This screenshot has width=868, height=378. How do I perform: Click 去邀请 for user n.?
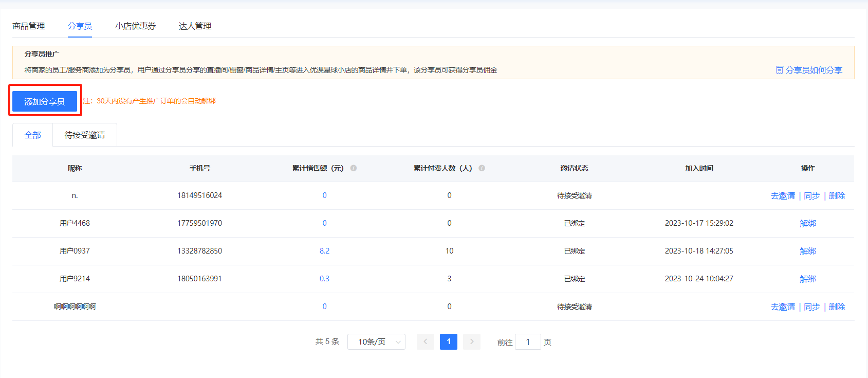click(x=783, y=195)
